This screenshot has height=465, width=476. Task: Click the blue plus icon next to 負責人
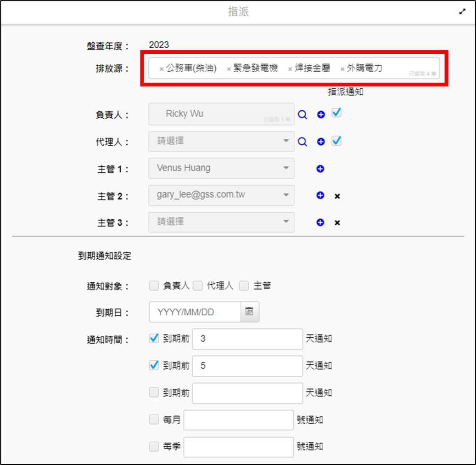click(321, 115)
